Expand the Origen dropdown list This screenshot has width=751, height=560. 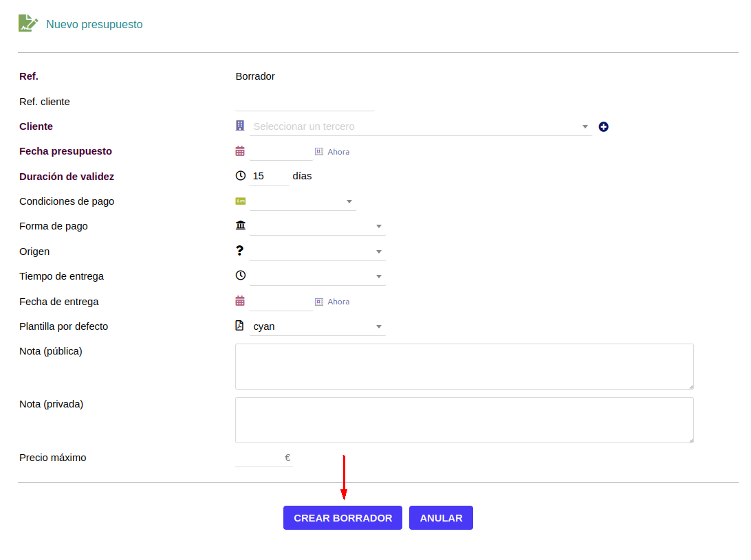[x=317, y=251]
